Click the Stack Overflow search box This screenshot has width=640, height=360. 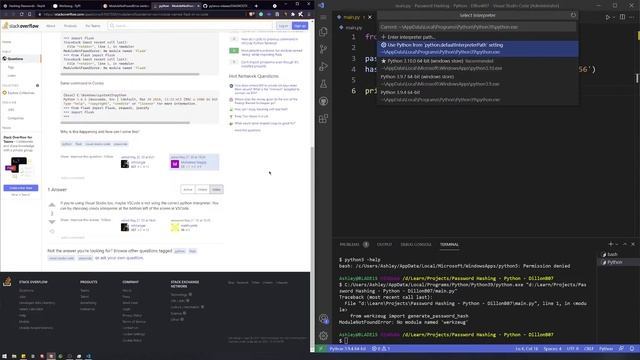click(190, 26)
